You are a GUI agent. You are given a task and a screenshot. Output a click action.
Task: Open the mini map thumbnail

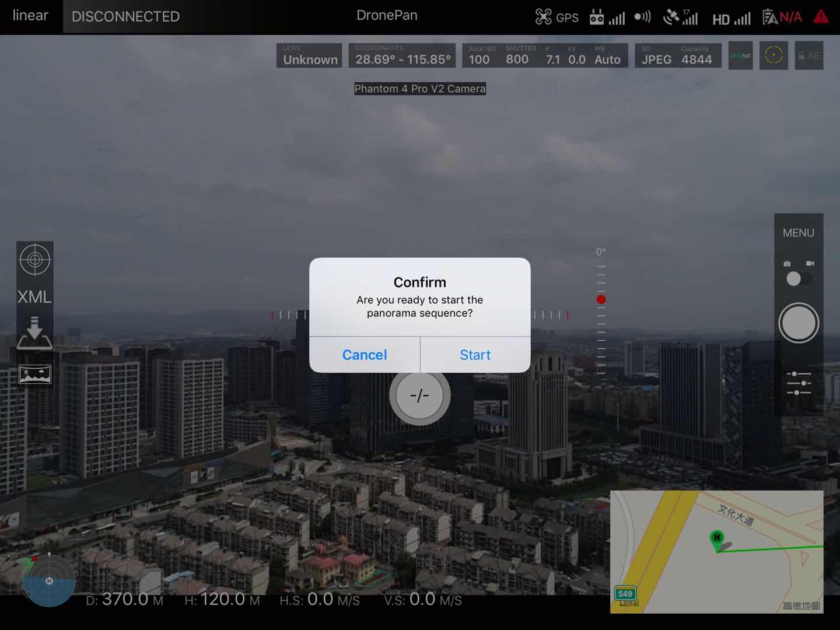pos(716,552)
